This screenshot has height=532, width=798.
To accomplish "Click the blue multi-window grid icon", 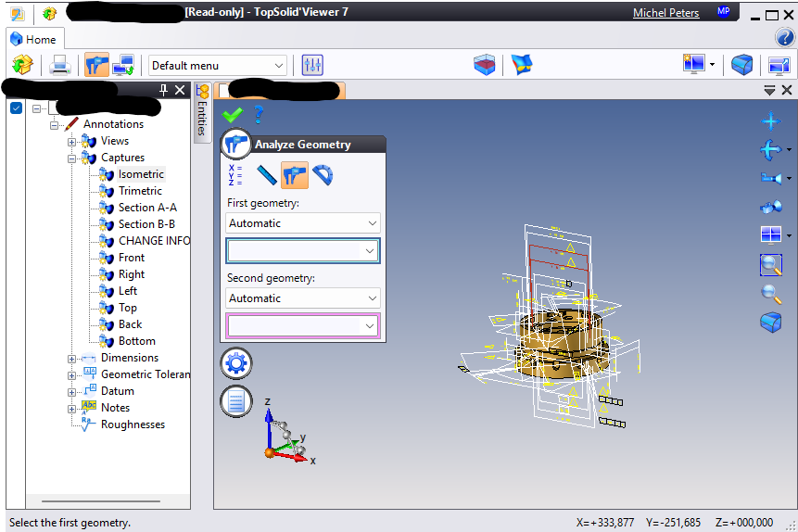I will tap(770, 234).
